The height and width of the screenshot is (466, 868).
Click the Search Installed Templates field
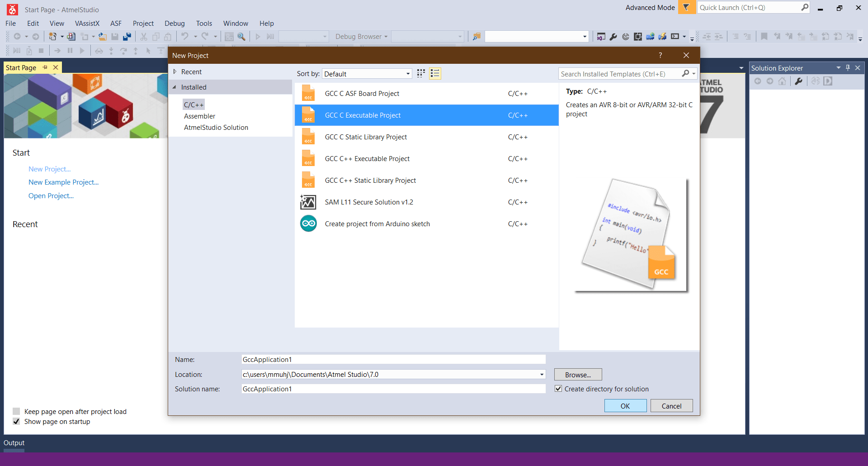620,74
